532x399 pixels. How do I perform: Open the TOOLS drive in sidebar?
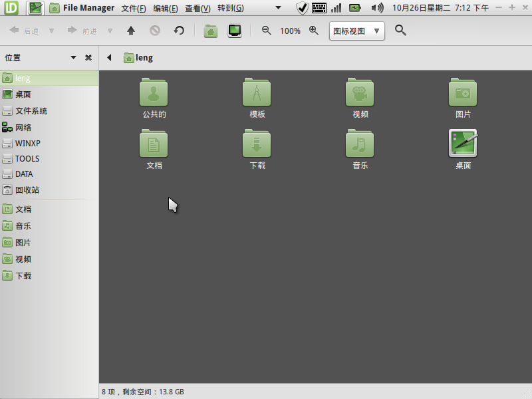[49, 158]
